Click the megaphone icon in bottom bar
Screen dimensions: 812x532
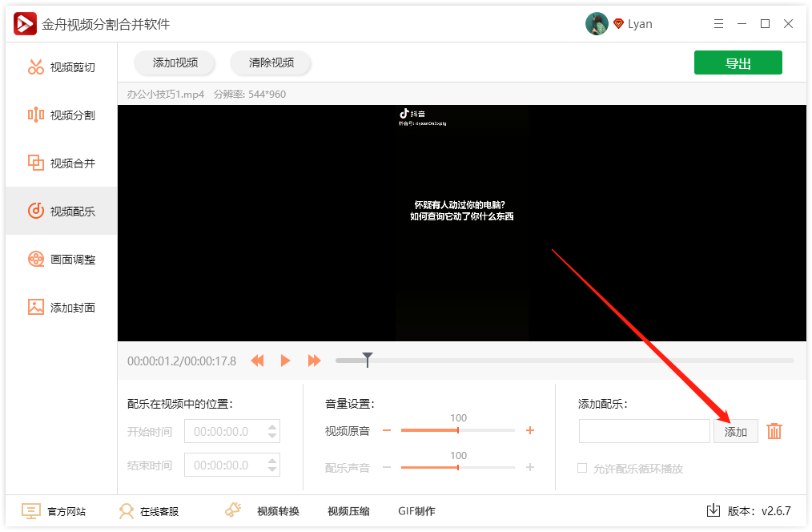(233, 510)
